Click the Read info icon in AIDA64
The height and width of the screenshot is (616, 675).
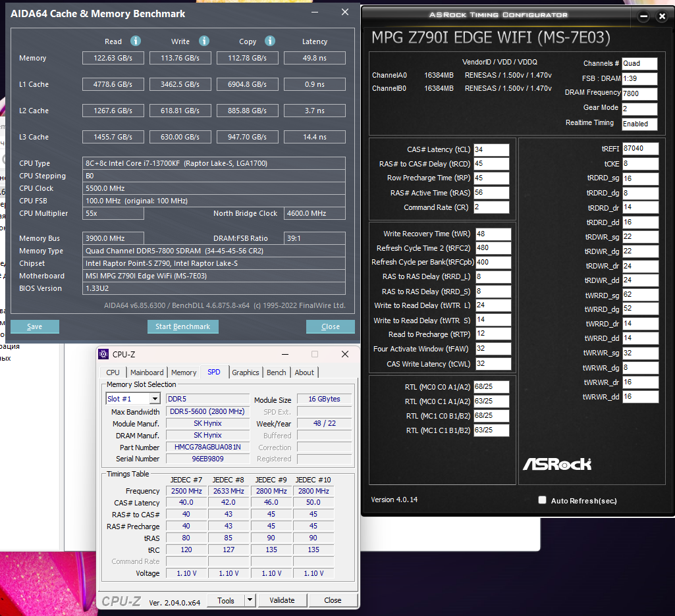pos(136,41)
